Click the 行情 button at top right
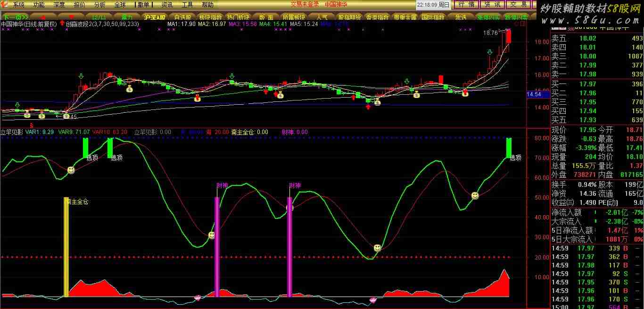Screen dimensions: 644x309 point(466,5)
